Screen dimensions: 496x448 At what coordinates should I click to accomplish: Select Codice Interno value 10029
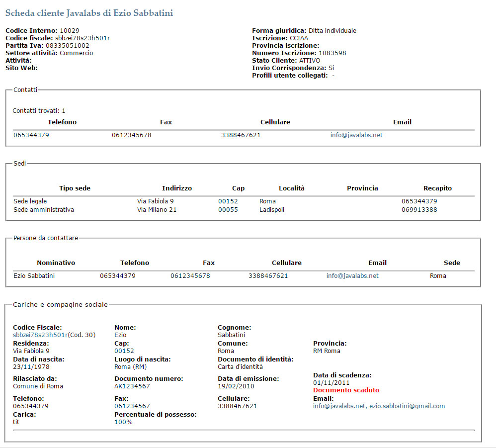(x=70, y=31)
